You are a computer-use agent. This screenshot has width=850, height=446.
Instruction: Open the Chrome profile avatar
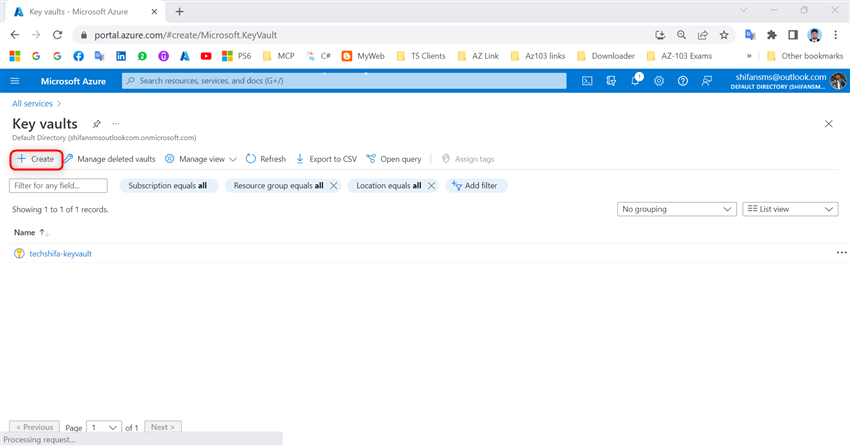tap(814, 35)
